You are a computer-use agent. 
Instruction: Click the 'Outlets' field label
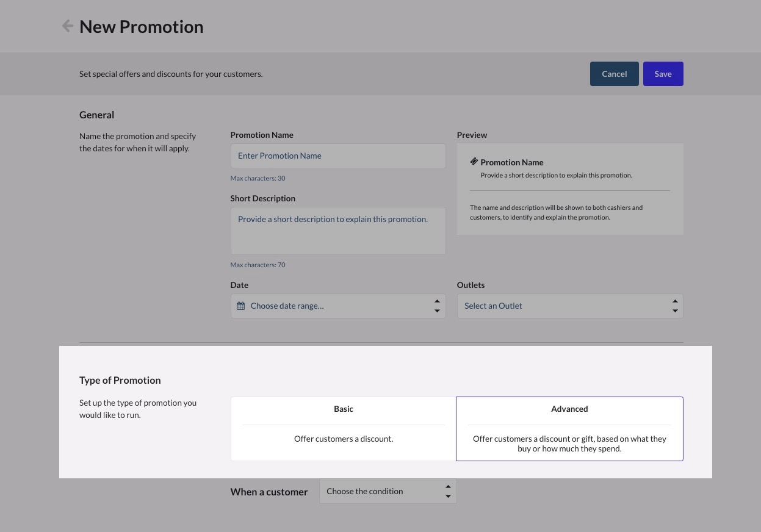click(x=471, y=285)
